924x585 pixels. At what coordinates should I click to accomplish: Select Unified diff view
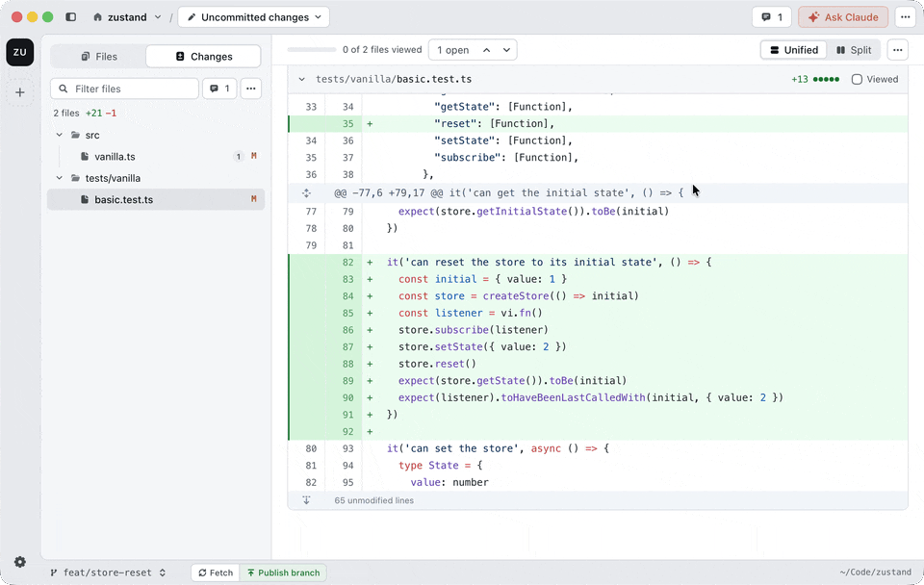(794, 50)
